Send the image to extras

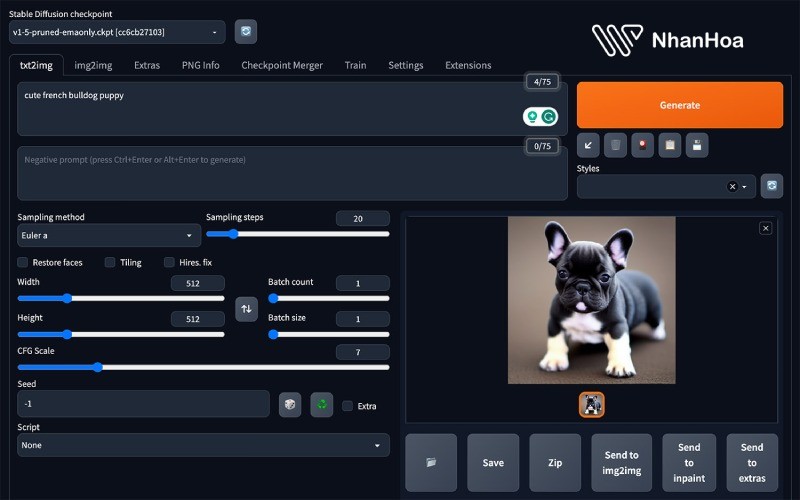(752, 463)
